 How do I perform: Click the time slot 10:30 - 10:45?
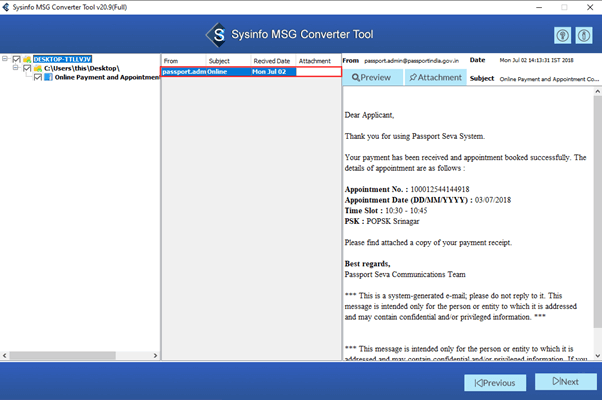pos(406,210)
